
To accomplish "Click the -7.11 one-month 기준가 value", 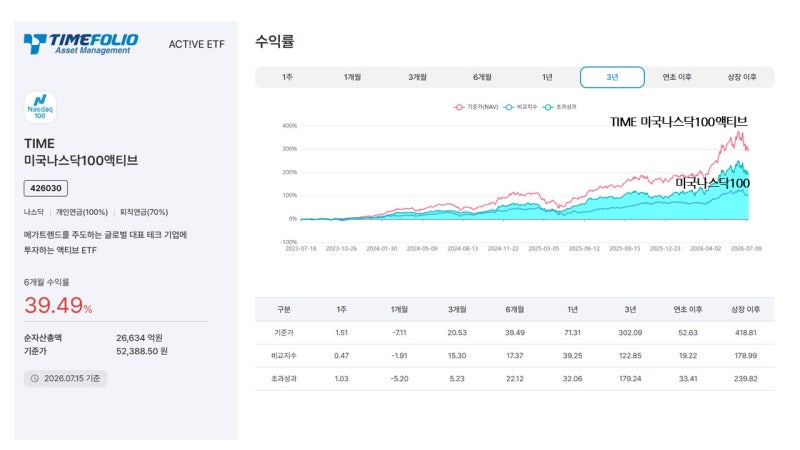I will pos(399,333).
